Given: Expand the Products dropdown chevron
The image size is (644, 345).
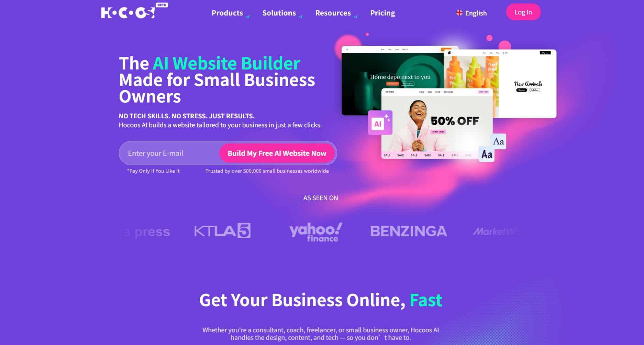Looking at the screenshot, I should click(248, 16).
